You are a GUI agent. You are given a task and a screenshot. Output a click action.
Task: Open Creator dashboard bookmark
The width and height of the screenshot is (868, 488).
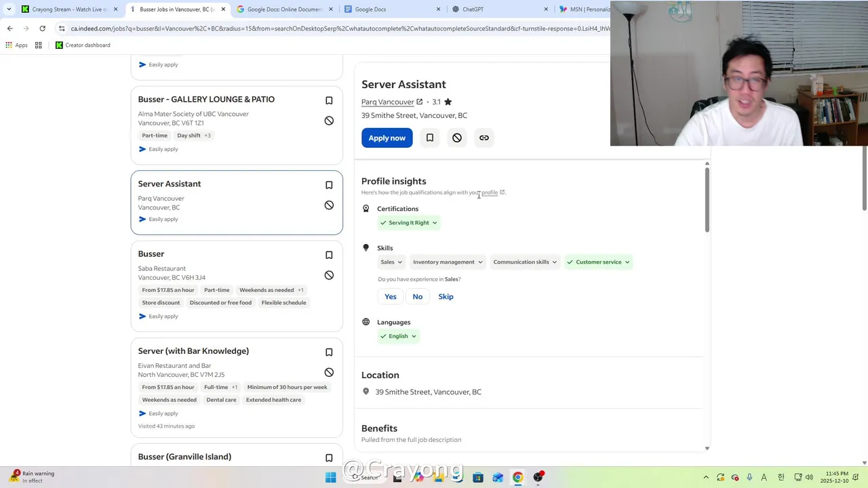coord(83,45)
